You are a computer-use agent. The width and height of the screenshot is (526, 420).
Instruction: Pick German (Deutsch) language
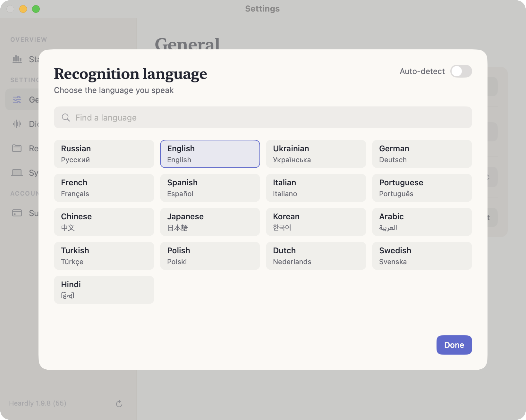pos(422,154)
